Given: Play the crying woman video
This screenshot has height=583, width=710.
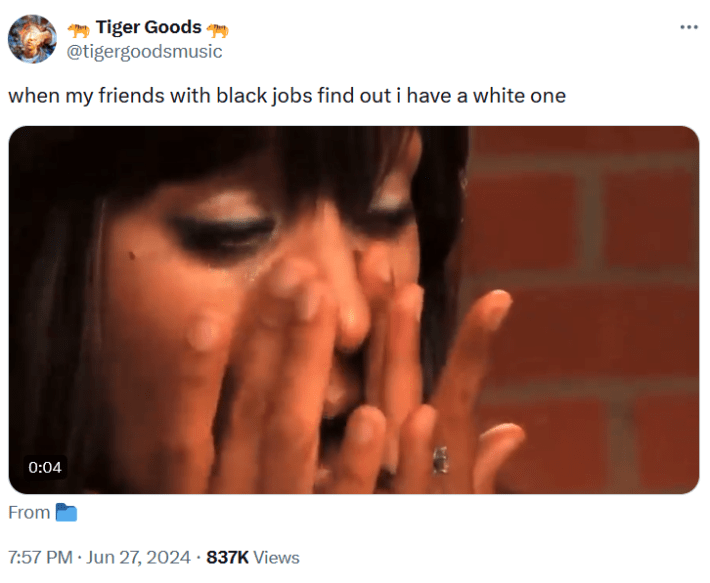Looking at the screenshot, I should point(354,310).
